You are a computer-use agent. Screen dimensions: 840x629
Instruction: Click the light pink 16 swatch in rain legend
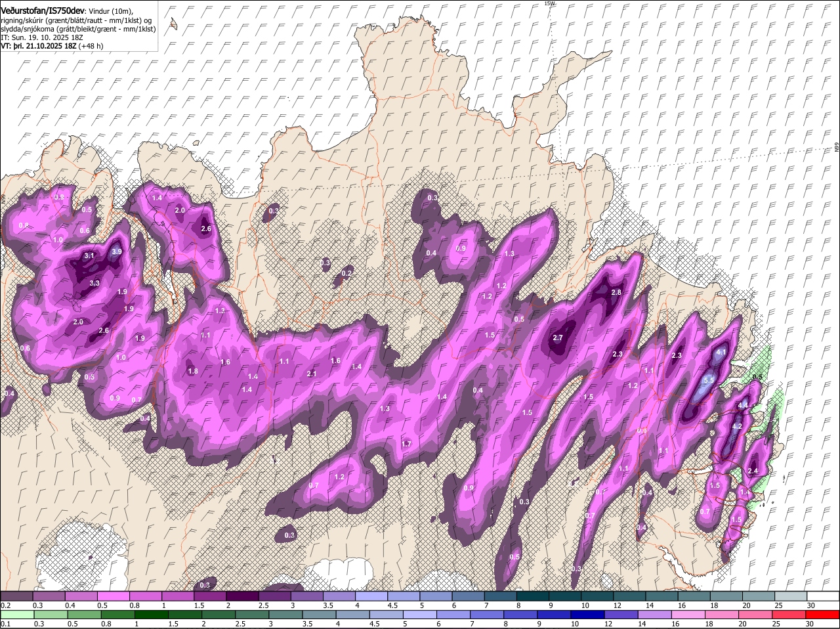click(x=688, y=615)
